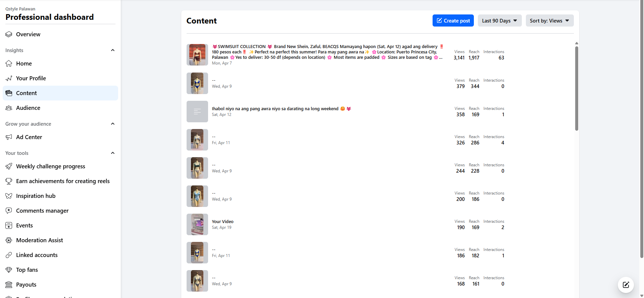
Task: Click the 63 interactions value
Action: [501, 58]
